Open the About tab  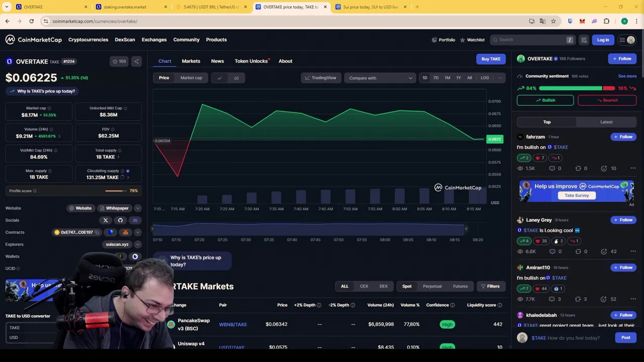tap(285, 61)
